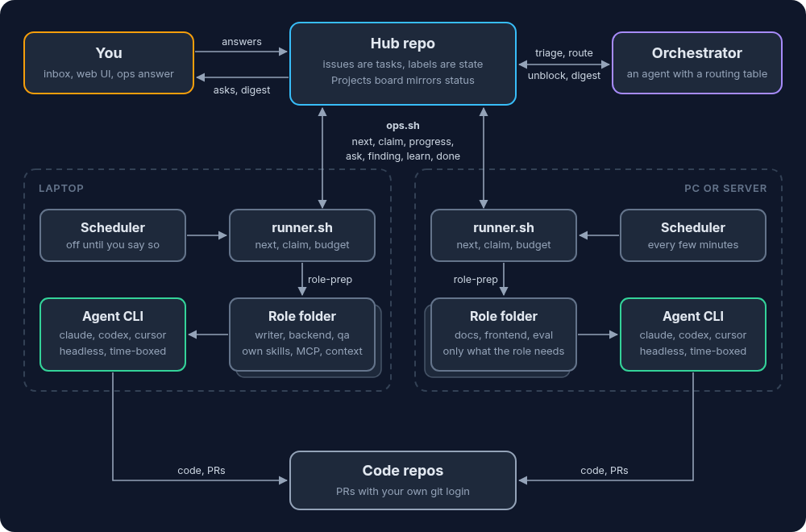The image size is (806, 532).
Task: Select "next, claim, budget" in PC or server group
Action: (504, 245)
